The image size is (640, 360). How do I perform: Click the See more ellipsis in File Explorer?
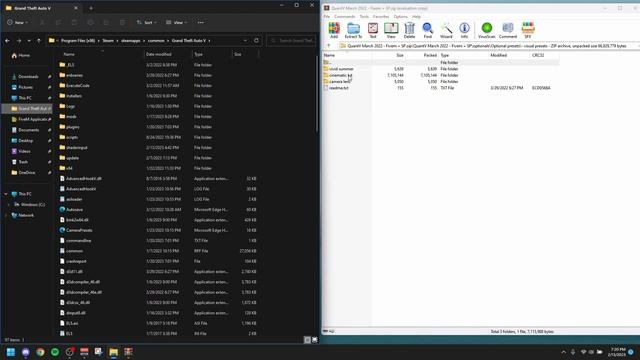tap(200, 22)
